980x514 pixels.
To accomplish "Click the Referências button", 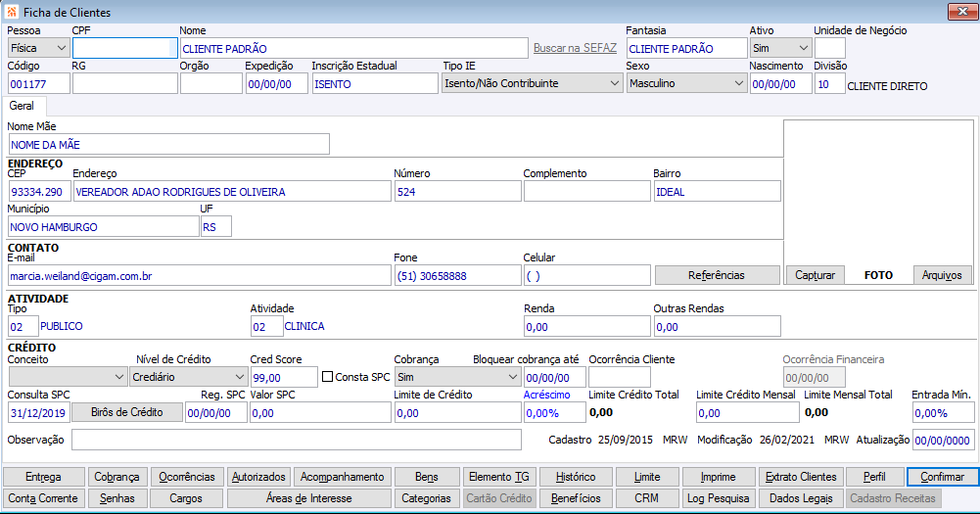I will click(717, 276).
